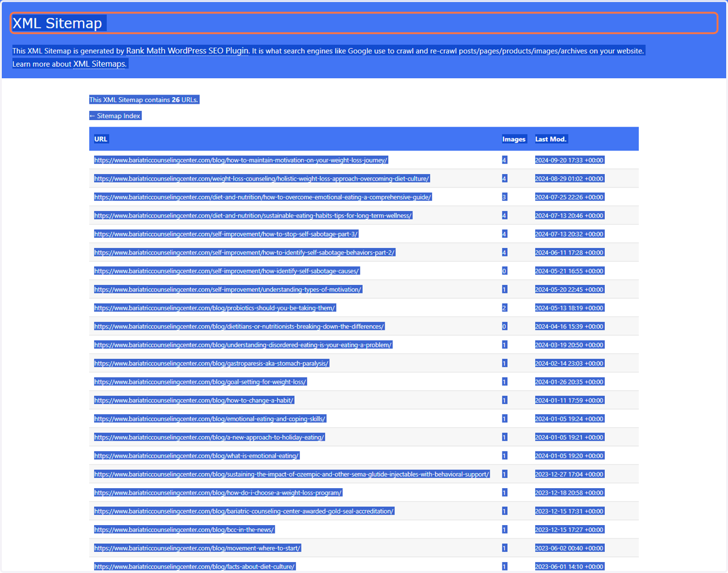728x573 pixels.
Task: Open what-is-emotional-eating URL
Action: [197, 456]
